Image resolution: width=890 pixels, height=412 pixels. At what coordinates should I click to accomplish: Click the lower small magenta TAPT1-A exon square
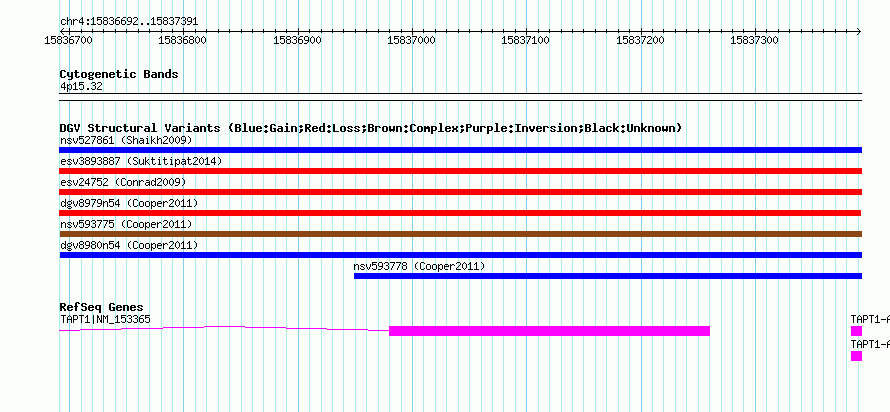[x=856, y=356]
